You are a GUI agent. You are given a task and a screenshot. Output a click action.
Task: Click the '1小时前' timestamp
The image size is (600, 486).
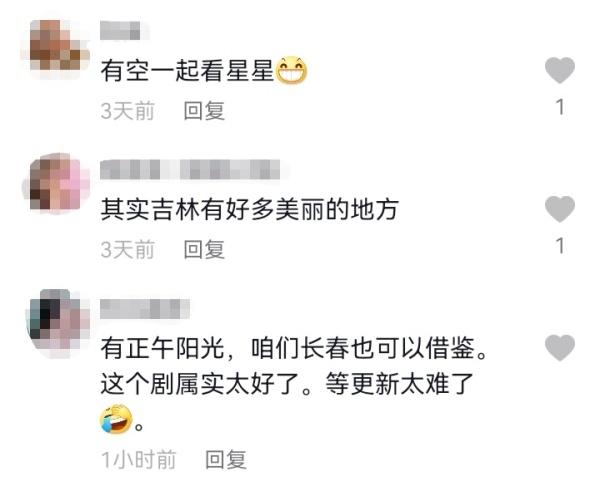click(139, 459)
